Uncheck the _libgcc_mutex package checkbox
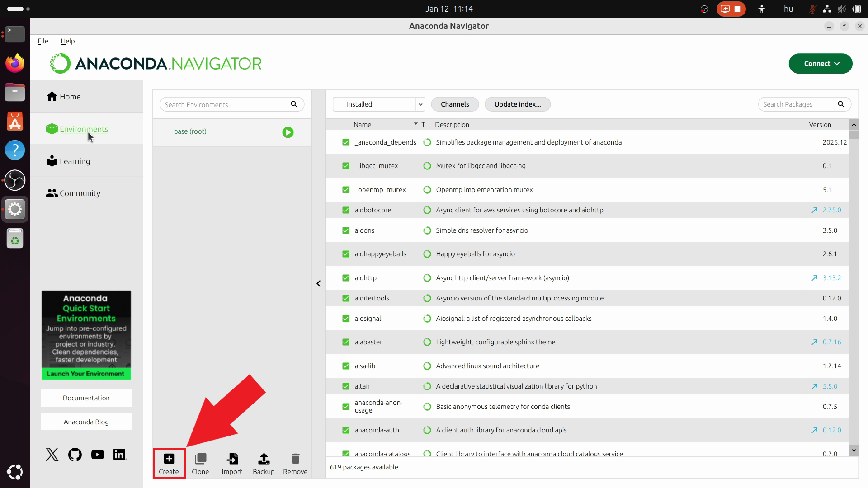The width and height of the screenshot is (868, 488). coord(346,166)
